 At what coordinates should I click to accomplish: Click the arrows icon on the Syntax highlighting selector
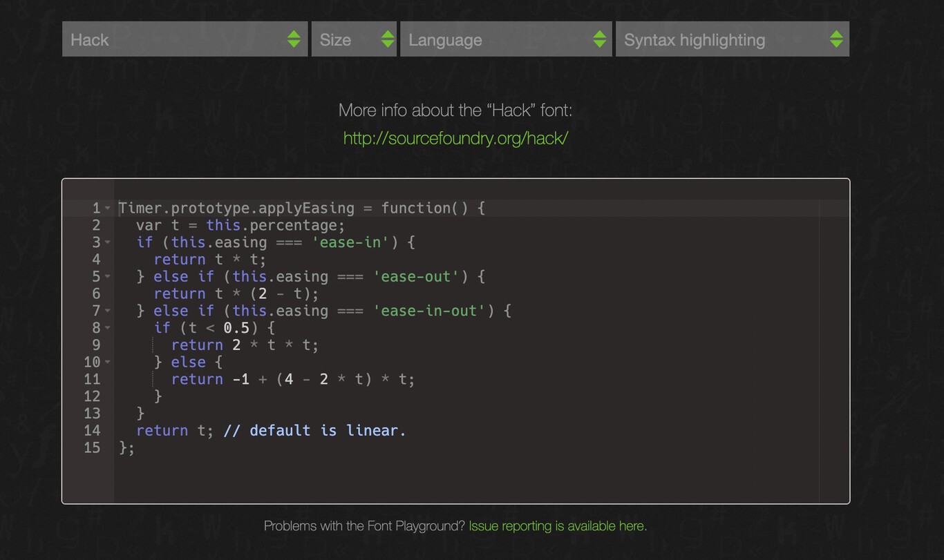(x=836, y=39)
